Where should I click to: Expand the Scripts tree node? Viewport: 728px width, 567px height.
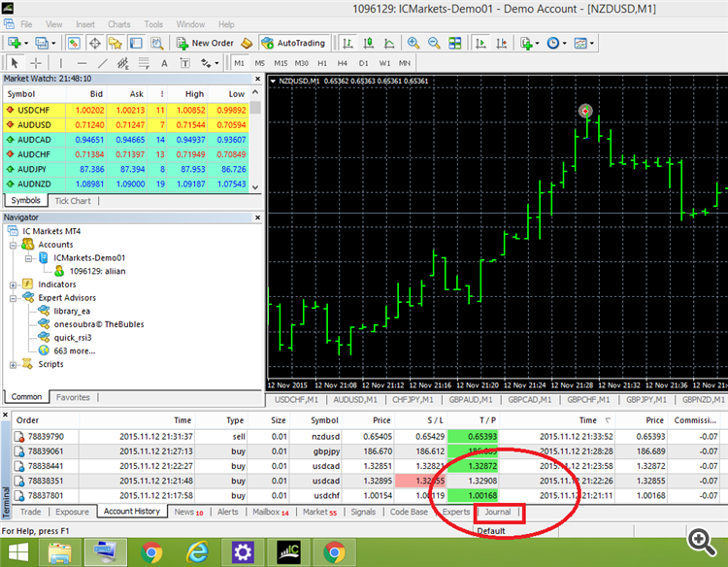pyautogui.click(x=14, y=364)
